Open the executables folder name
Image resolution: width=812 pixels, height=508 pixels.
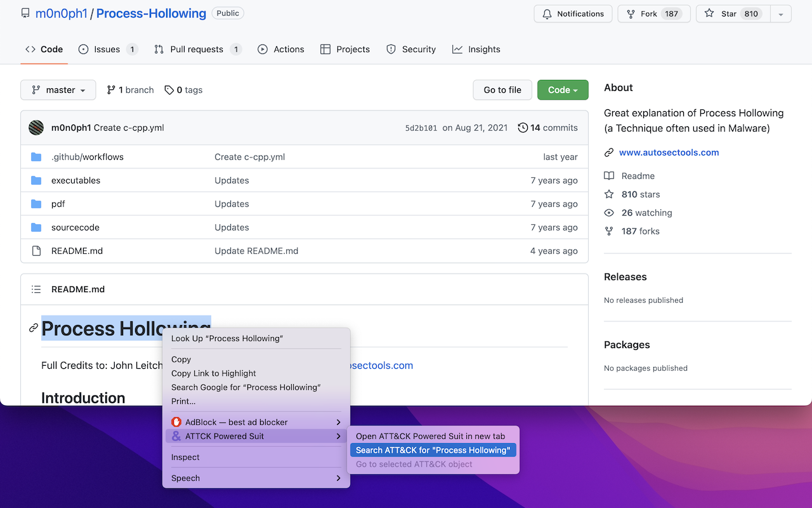tap(75, 180)
